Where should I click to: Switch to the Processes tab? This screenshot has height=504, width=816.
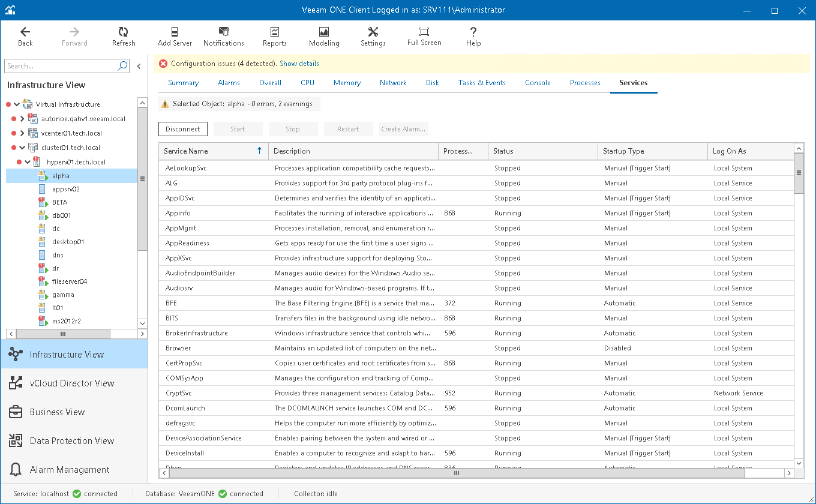click(x=585, y=83)
